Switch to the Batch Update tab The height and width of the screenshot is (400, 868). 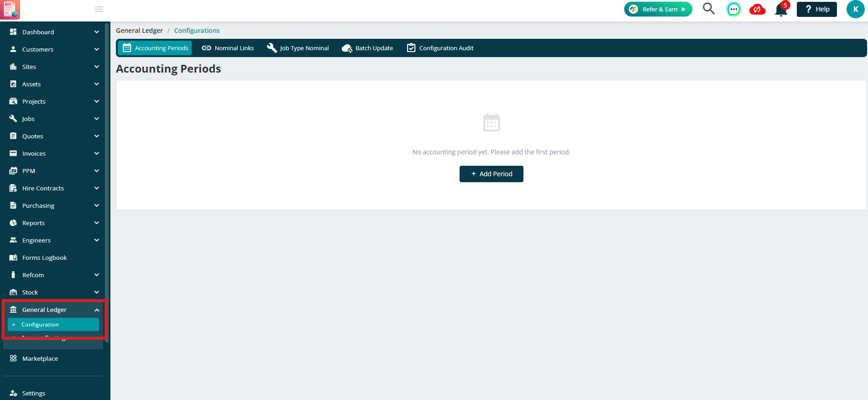pyautogui.click(x=367, y=48)
